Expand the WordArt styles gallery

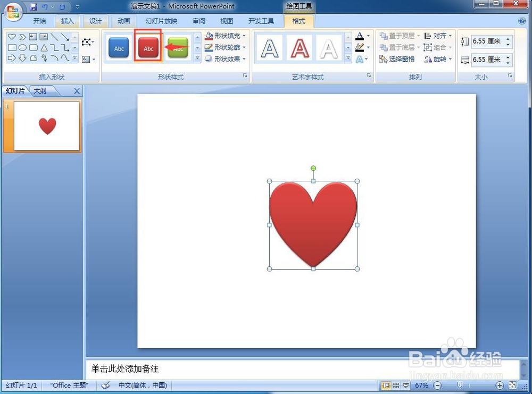[348, 58]
